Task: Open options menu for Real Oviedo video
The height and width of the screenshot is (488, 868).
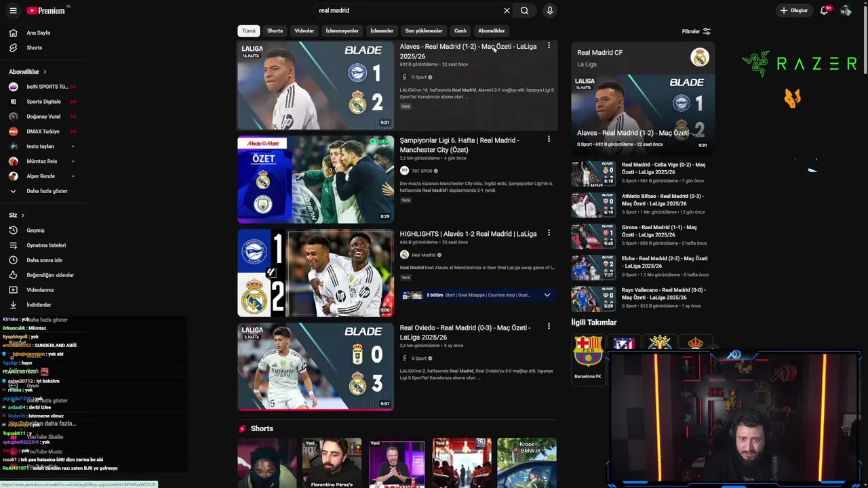Action: (x=549, y=327)
